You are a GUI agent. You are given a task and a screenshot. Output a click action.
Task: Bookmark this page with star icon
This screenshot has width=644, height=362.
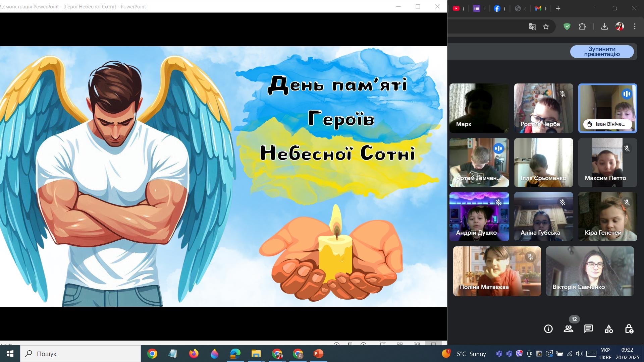pyautogui.click(x=546, y=26)
